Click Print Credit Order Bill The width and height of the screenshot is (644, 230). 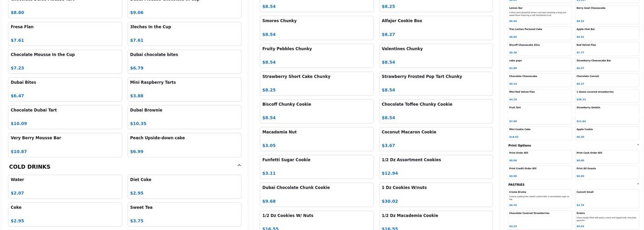[540, 172]
